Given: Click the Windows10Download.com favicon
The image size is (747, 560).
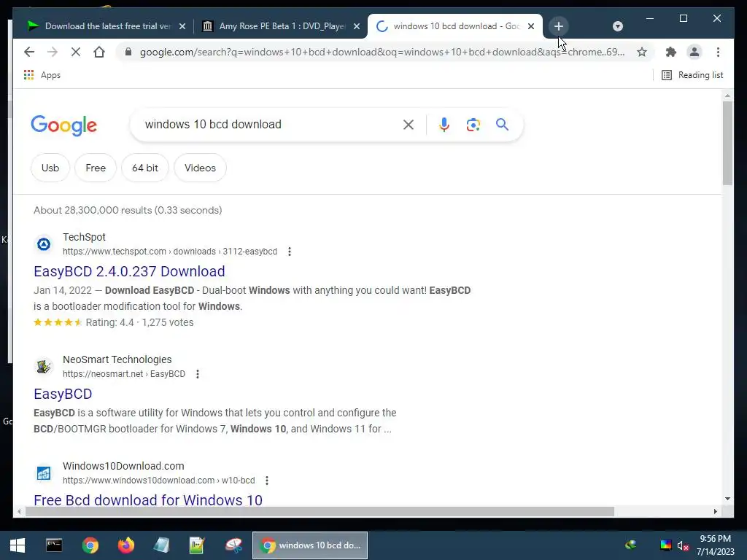Looking at the screenshot, I should click(x=44, y=473).
